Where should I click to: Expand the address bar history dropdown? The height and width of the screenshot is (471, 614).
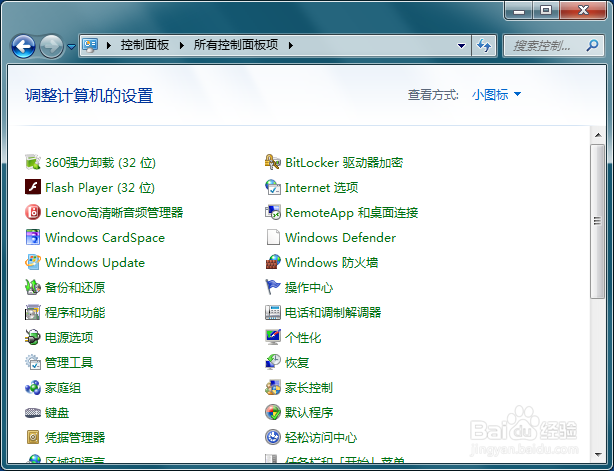(461, 46)
